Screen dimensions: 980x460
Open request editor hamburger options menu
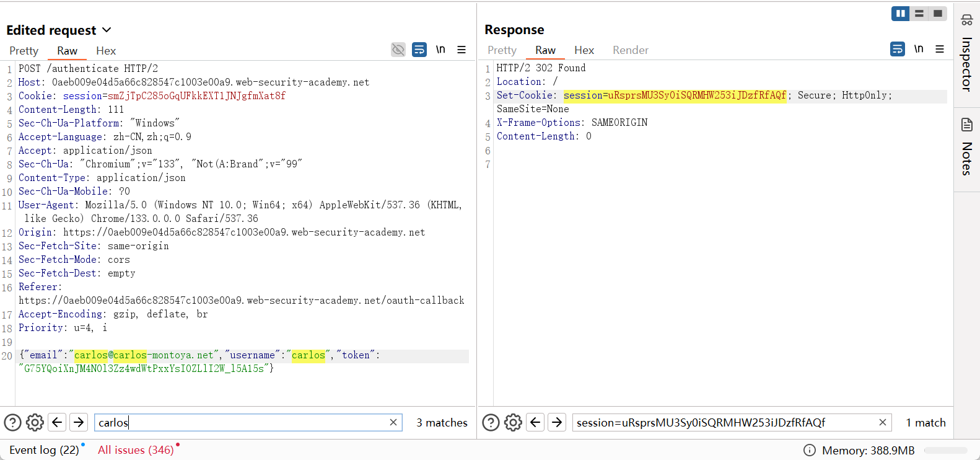tap(462, 50)
